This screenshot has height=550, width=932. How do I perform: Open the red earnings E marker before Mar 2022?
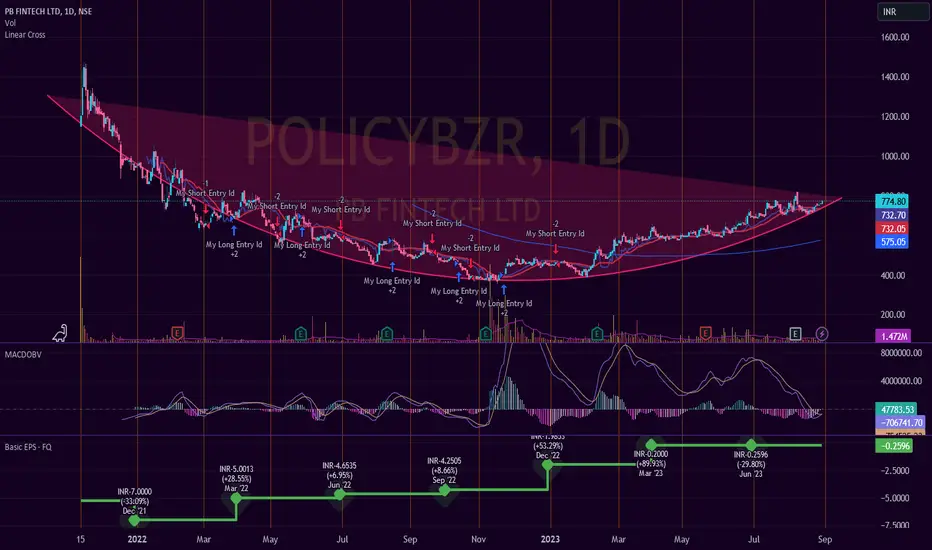[177, 333]
